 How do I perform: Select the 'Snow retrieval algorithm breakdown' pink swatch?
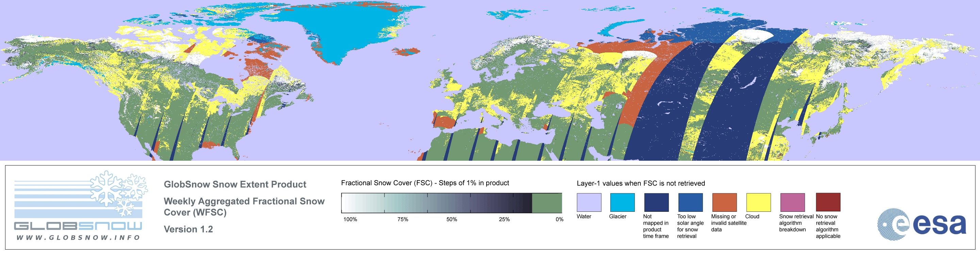793,202
